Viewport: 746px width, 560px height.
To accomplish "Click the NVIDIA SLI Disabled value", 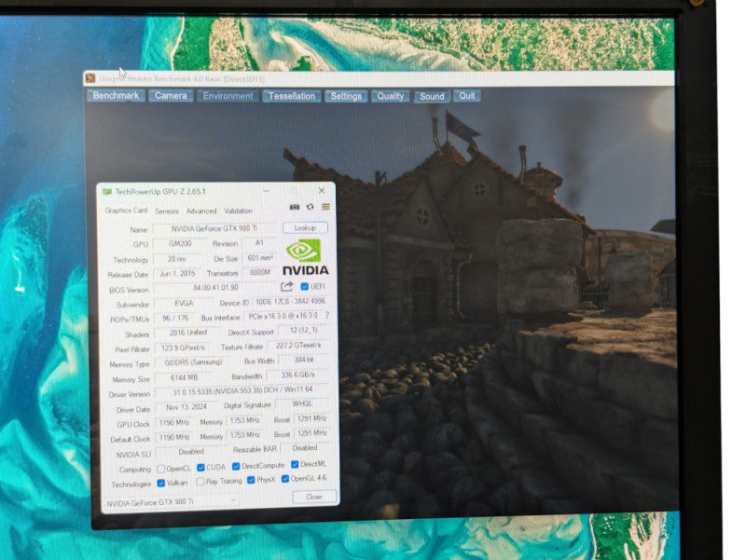I will coord(191,452).
